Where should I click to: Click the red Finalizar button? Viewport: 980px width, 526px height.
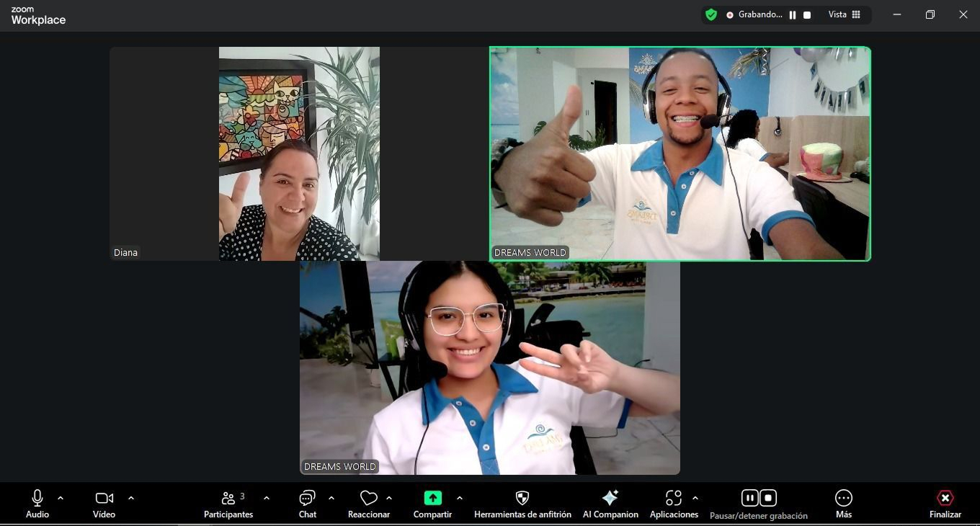point(945,499)
